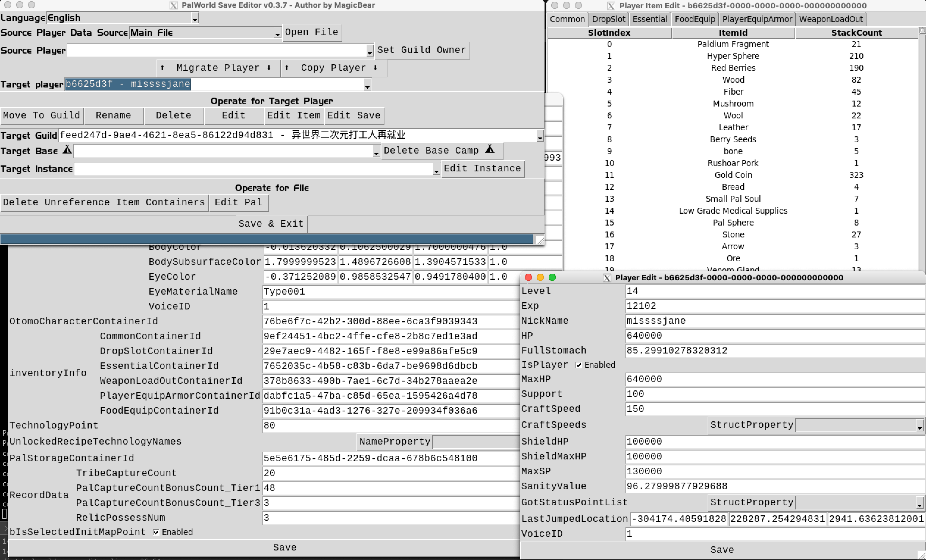The width and height of the screenshot is (926, 560).
Task: Click the X11 icon in PalWorld Save Editor title
Action: [173, 5]
